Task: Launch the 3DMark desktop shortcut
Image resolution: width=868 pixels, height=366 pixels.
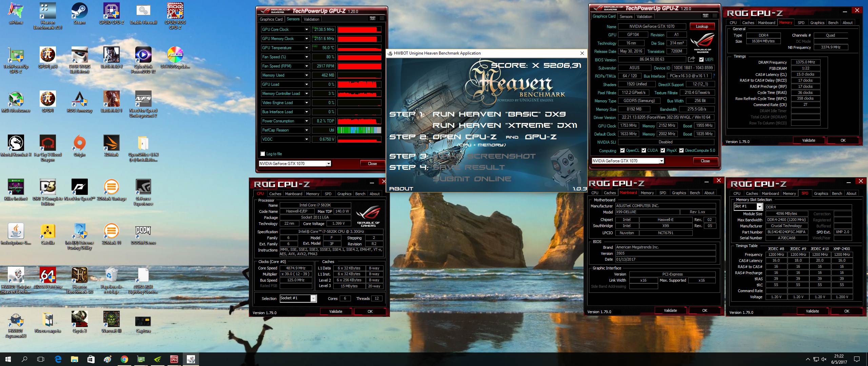Action: point(112,146)
